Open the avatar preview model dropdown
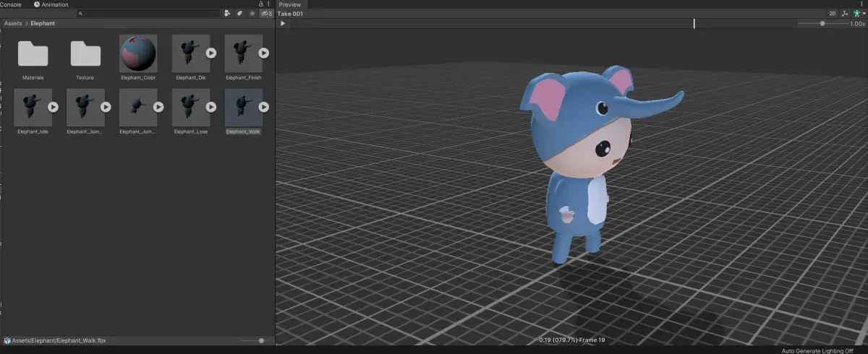 point(858,14)
